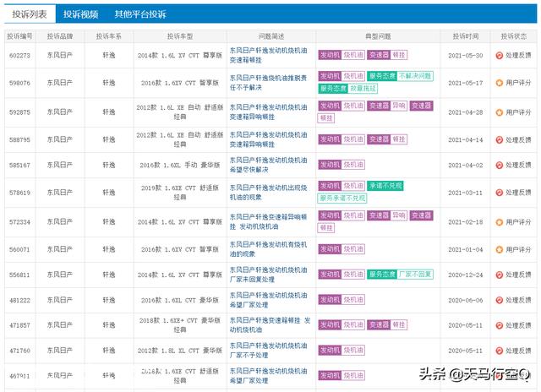Click the date 2020-12-24
The width and height of the screenshot is (541, 392).
466,275
